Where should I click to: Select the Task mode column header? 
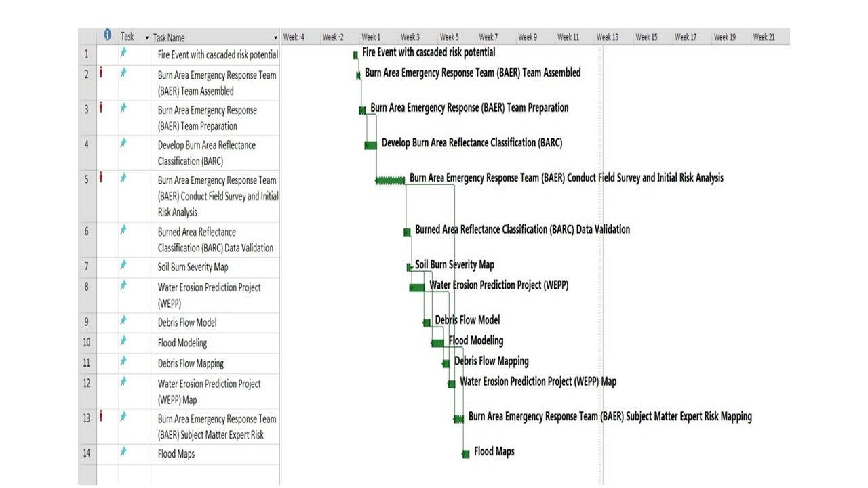click(x=134, y=37)
